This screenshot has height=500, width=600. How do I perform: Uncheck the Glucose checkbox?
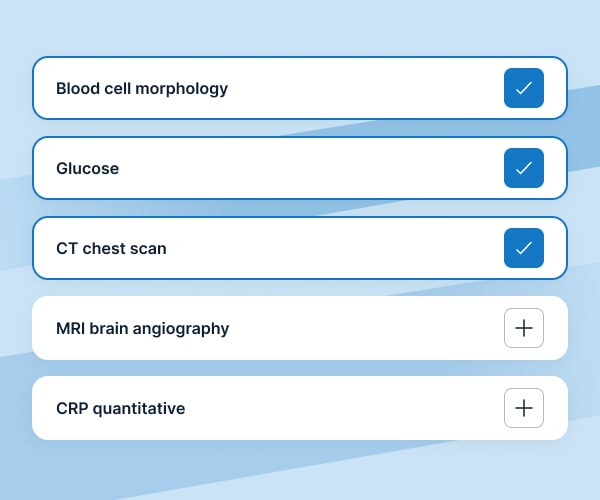(x=524, y=168)
